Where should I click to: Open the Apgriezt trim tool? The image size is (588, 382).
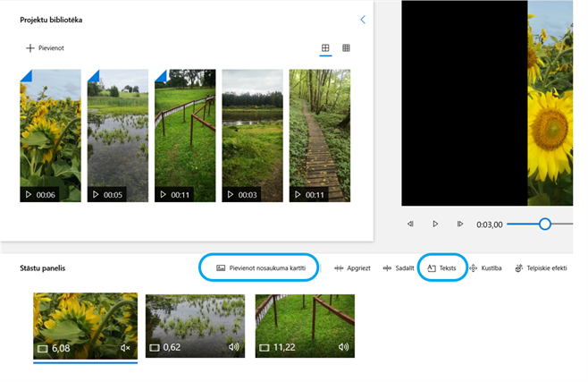pos(352,267)
